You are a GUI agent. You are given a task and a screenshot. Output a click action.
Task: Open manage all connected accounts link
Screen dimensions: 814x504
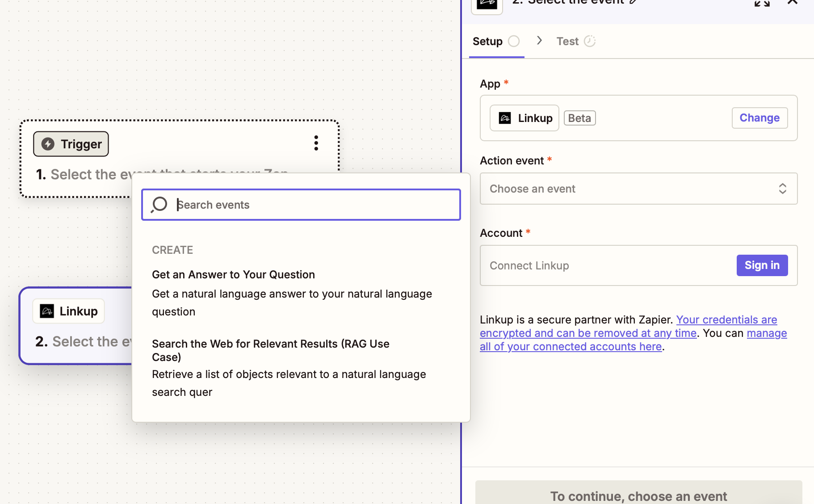click(633, 340)
